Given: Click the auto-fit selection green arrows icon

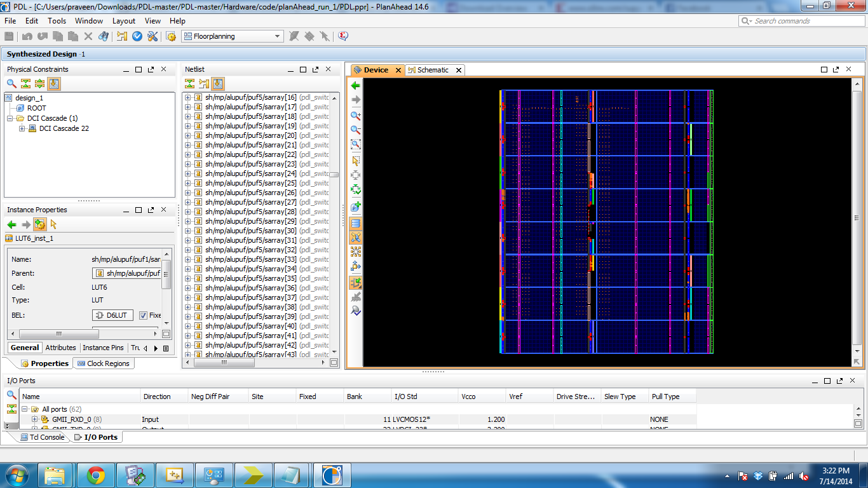Looking at the screenshot, I should pos(356,189).
